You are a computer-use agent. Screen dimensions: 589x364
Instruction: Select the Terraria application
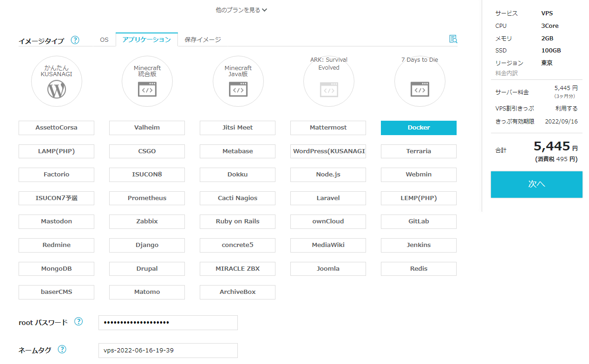419,151
